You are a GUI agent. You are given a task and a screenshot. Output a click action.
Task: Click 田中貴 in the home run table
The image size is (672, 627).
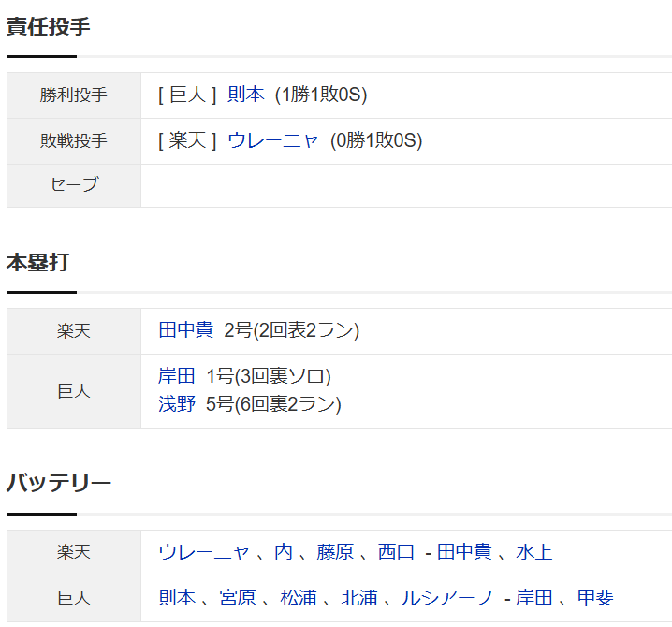coord(185,330)
